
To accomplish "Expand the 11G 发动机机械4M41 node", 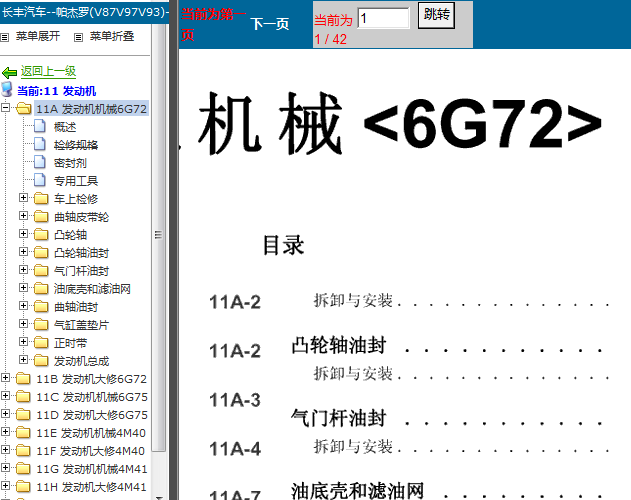I will point(6,468).
